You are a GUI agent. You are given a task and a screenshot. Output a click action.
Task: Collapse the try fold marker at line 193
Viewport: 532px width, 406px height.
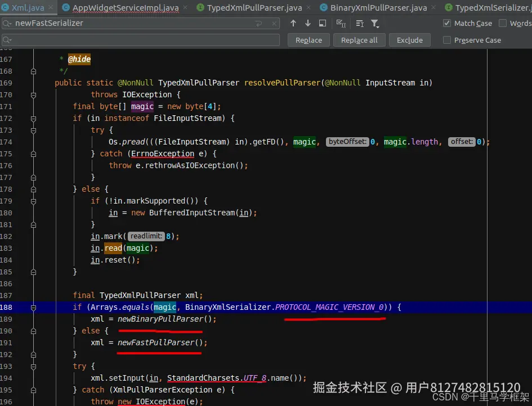click(33, 367)
